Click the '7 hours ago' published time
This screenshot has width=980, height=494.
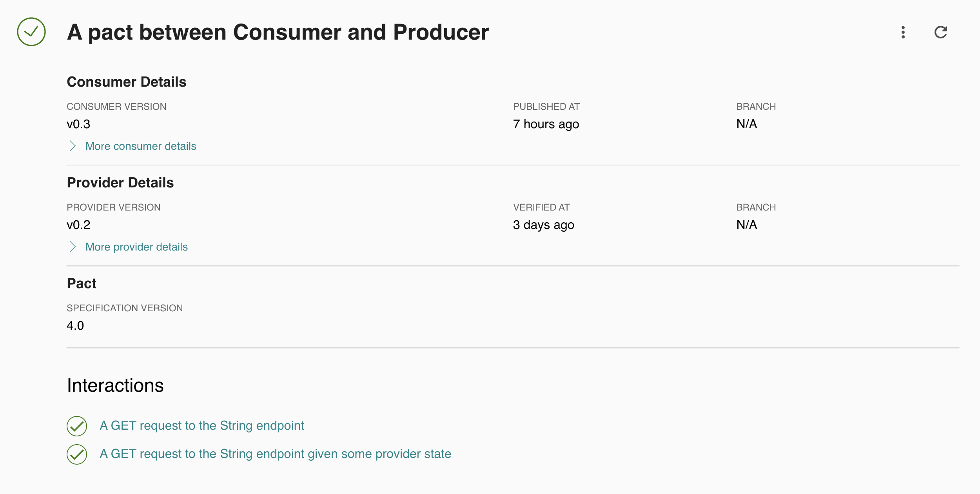[546, 124]
